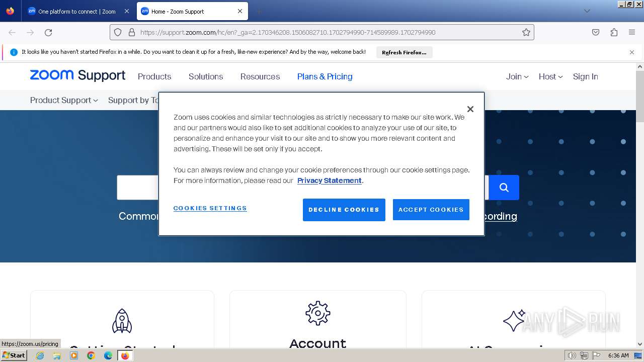644x362 pixels.
Task: Close the Zoom Support tab
Action: pyautogui.click(x=240, y=11)
